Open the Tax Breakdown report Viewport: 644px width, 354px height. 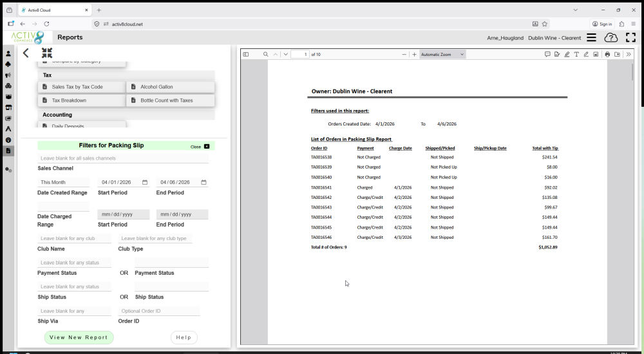coord(82,100)
